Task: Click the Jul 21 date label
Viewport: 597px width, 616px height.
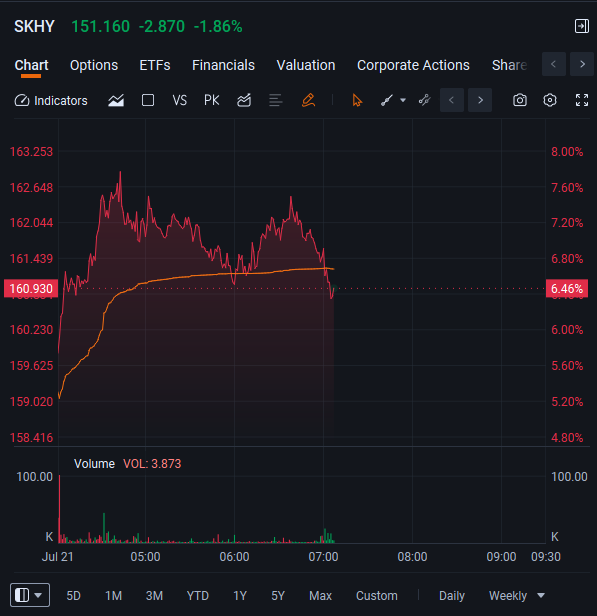Action: (58, 557)
